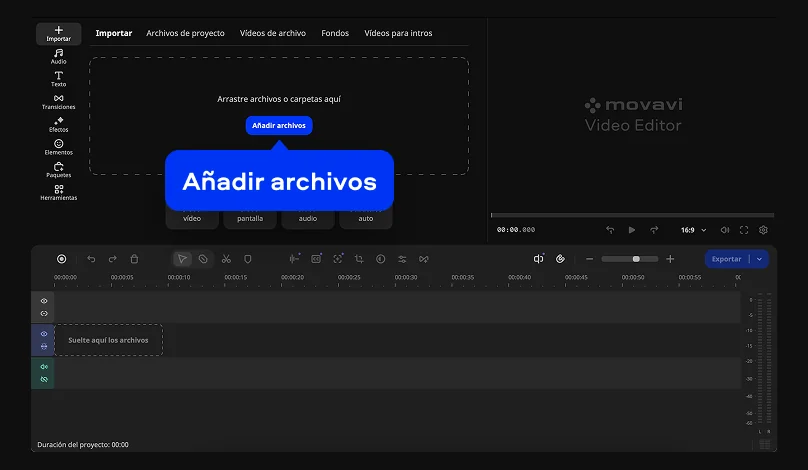Viewport: 808px width, 470px height.
Task: Mute the audio track with speaker icon
Action: (x=44, y=367)
